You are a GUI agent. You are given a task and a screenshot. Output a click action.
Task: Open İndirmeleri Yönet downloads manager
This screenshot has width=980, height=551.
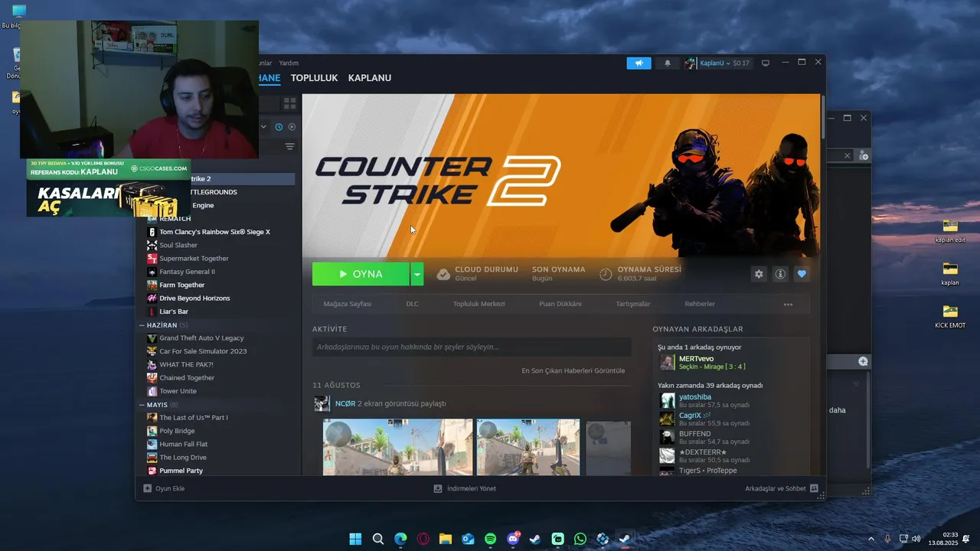click(x=465, y=488)
